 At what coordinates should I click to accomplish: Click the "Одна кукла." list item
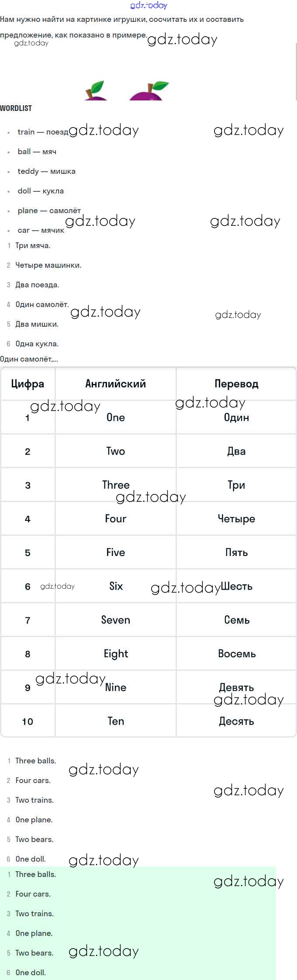click(37, 344)
